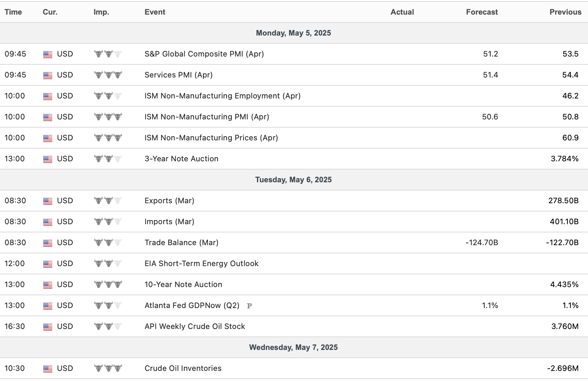Viewport: 588px width, 381px height.
Task: Open the Imports (Mar) event
Action: pyautogui.click(x=169, y=222)
